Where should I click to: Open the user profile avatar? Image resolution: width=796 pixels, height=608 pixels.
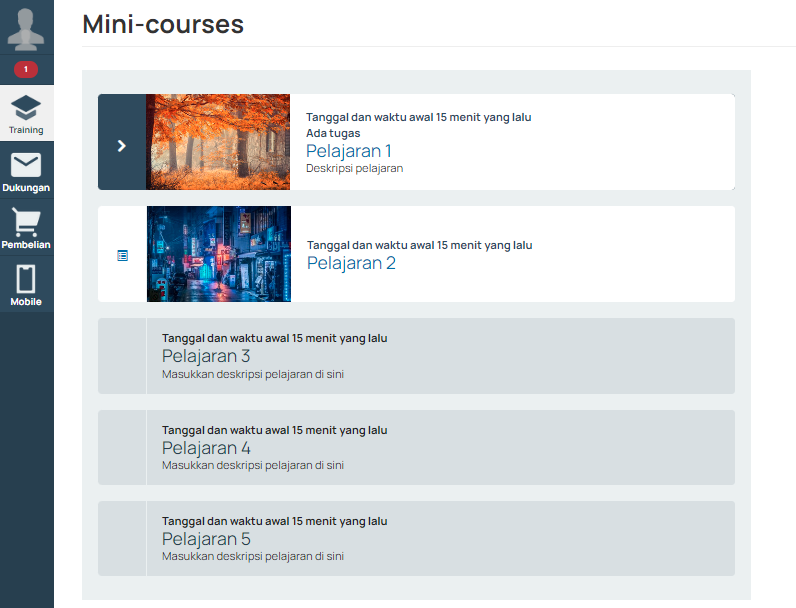(25, 29)
